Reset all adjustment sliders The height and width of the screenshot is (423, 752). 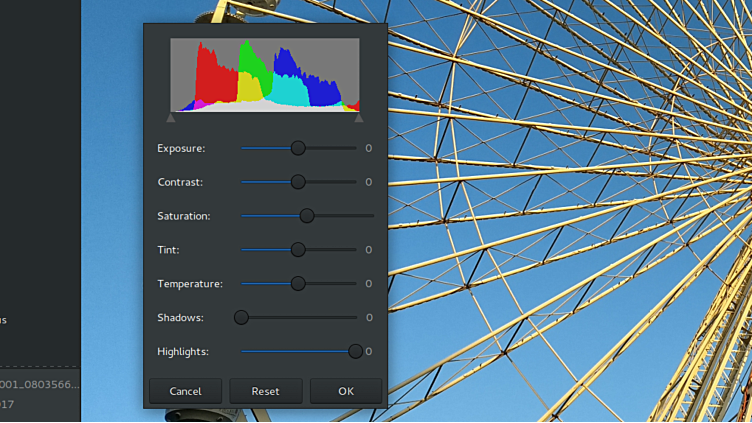point(265,391)
